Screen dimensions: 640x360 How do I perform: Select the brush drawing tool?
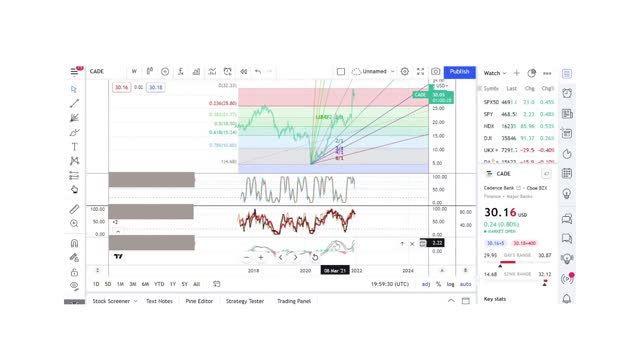tap(74, 132)
